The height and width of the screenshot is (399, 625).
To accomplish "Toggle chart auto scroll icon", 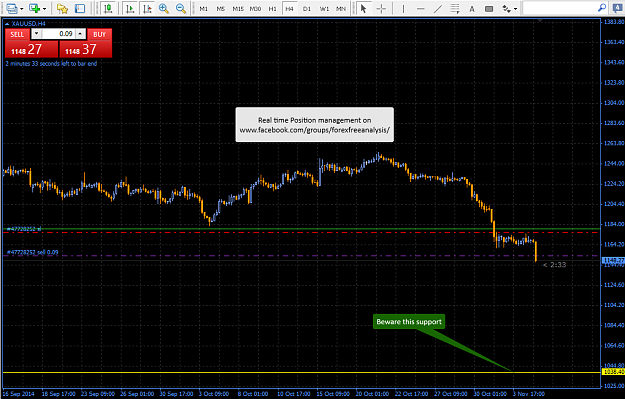I will pos(130,8).
